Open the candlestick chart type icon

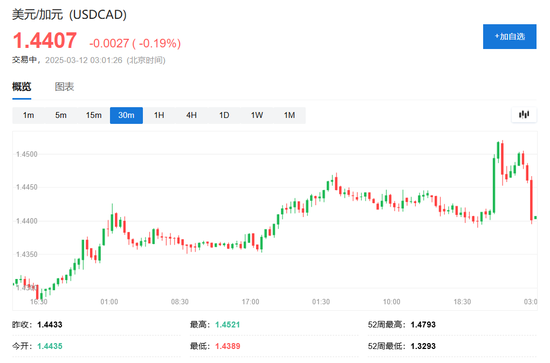pyautogui.click(x=524, y=115)
